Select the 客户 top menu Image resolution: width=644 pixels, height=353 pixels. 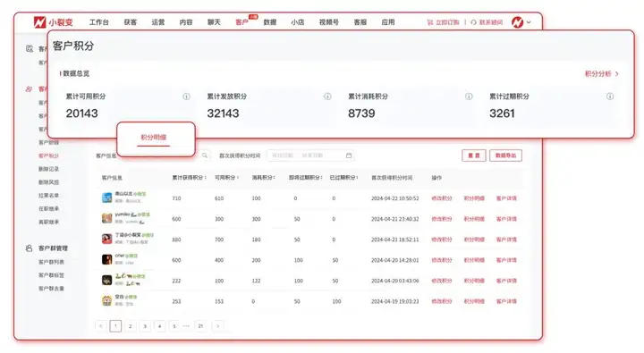pos(241,22)
